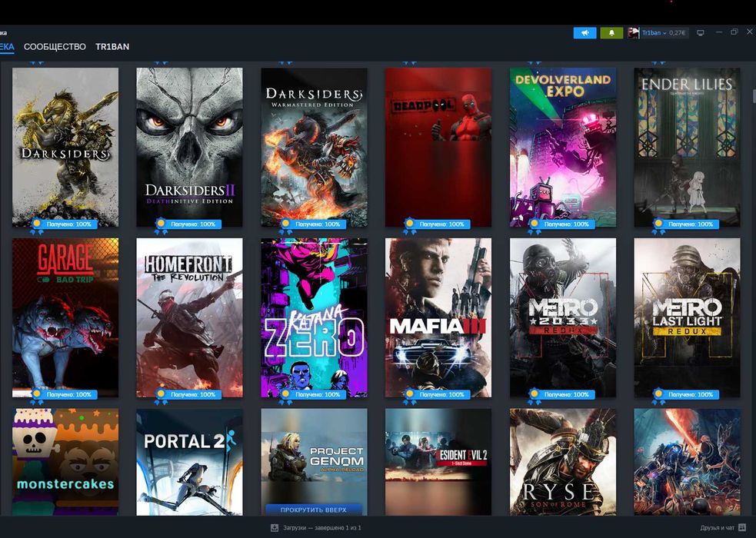Viewport: 756px width, 538px height.
Task: Open the green bell notifications button
Action: point(611,33)
